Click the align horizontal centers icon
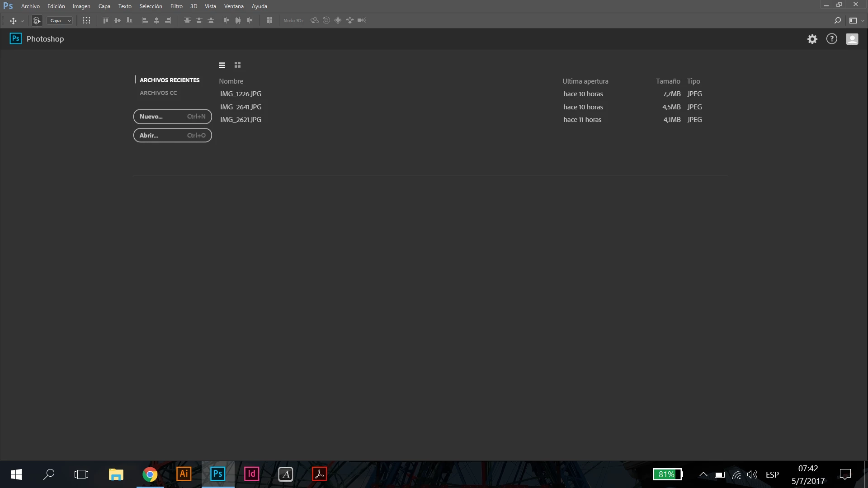 156,20
